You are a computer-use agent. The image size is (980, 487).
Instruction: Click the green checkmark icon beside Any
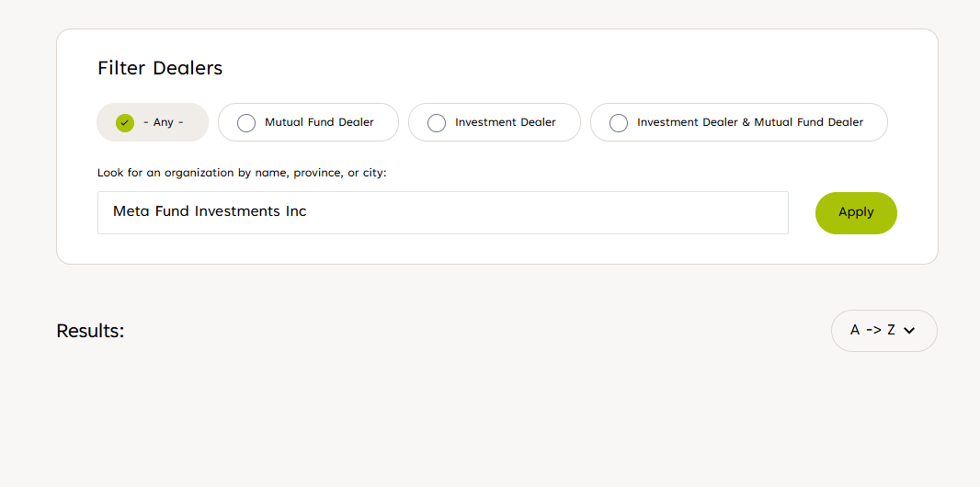click(125, 122)
